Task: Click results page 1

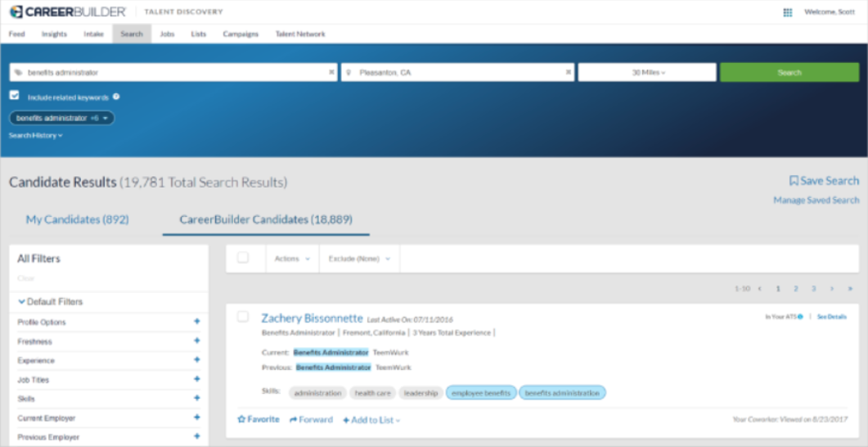Action: point(778,288)
